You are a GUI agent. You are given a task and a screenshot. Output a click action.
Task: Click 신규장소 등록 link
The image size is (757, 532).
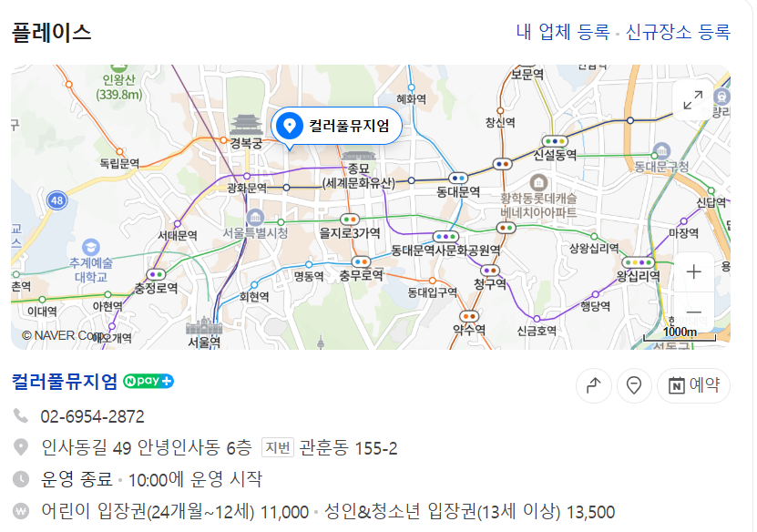pyautogui.click(x=678, y=32)
